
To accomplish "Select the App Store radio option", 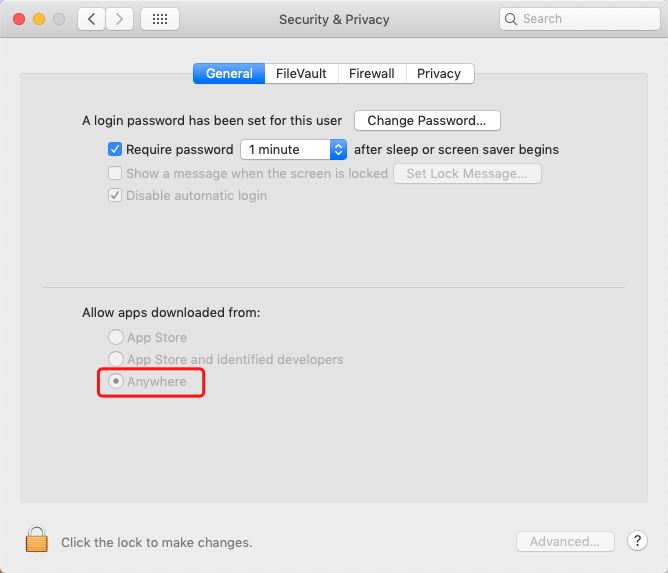I will (116, 338).
